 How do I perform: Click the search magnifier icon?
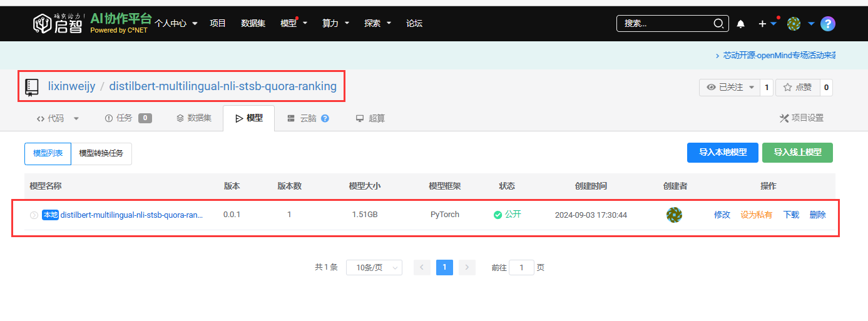point(718,24)
